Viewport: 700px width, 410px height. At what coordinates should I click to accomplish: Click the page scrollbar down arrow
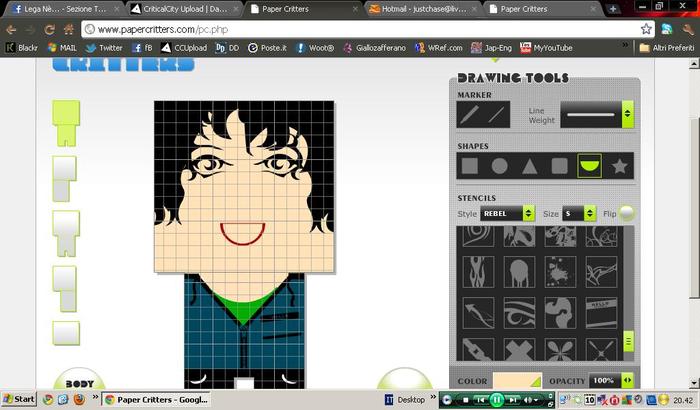tap(694, 383)
